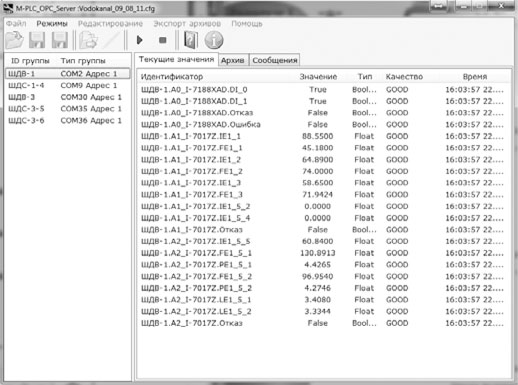Select row ЩДВ-1.A1_I-7017Z.FE1_3
Viewport: 518px width, 385px height.
coord(324,195)
